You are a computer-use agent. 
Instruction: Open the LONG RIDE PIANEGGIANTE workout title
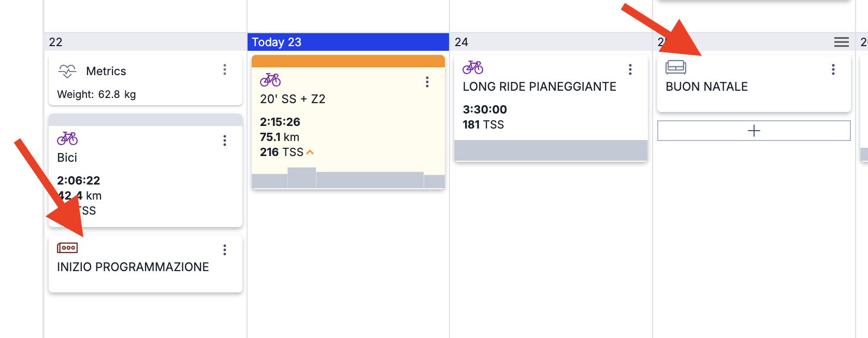540,87
